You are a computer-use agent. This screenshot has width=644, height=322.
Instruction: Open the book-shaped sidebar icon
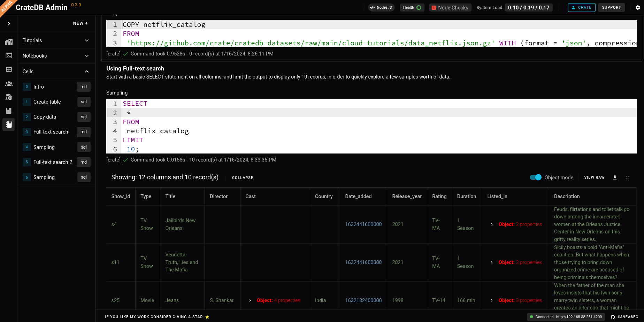click(9, 111)
